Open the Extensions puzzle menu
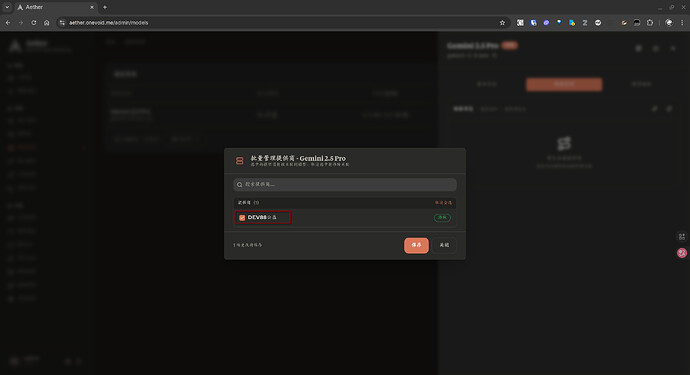This screenshot has height=375, width=690. tap(650, 22)
